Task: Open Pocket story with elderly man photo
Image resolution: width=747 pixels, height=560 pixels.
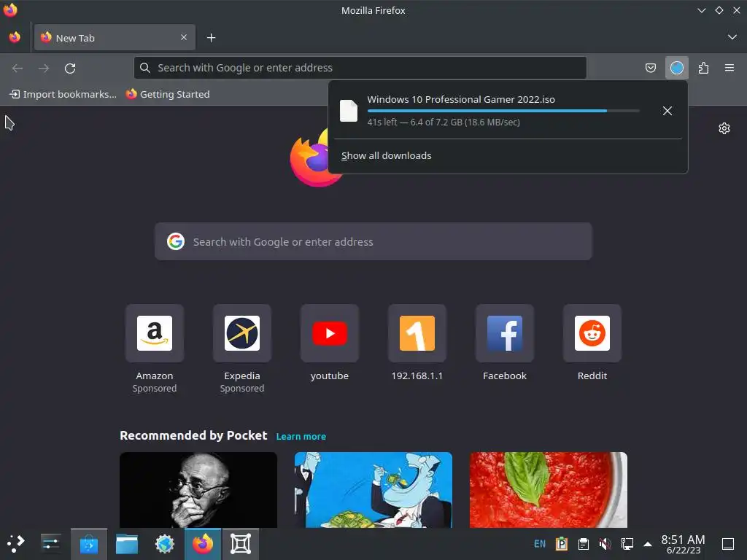Action: (198, 489)
